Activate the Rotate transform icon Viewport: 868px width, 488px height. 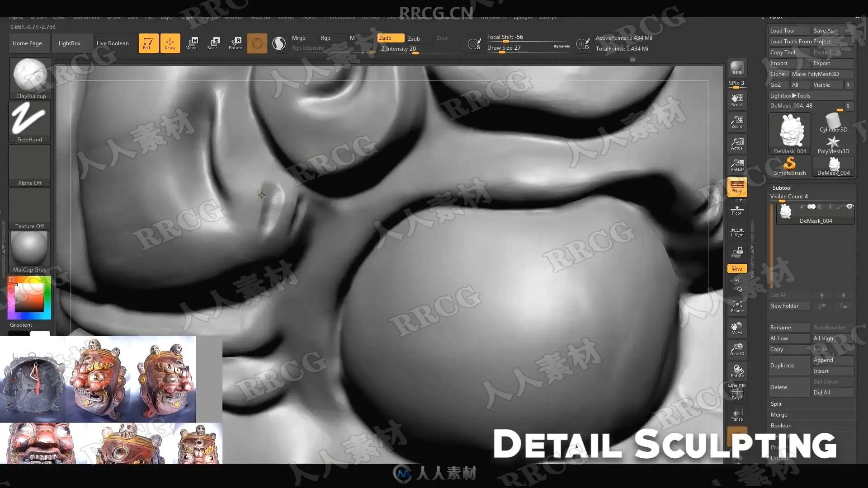[235, 43]
